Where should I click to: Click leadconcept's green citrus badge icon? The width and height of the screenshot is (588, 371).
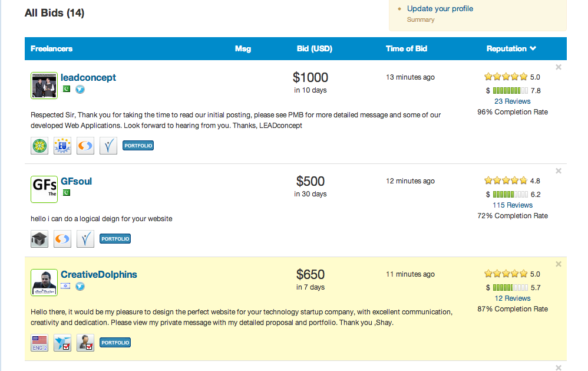(39, 146)
